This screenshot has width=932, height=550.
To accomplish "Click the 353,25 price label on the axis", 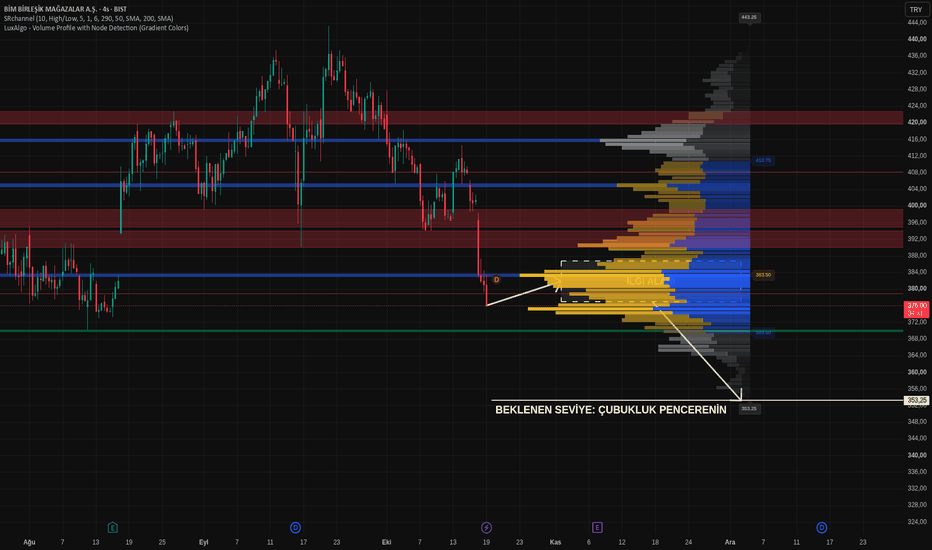I will click(x=917, y=400).
